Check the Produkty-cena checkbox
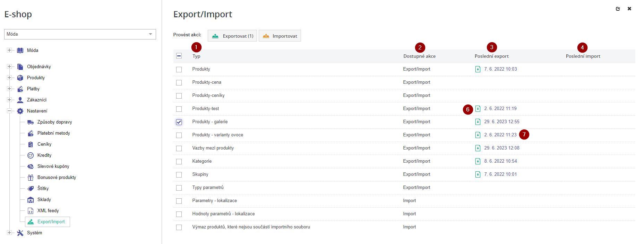644x244 pixels. [x=179, y=83]
